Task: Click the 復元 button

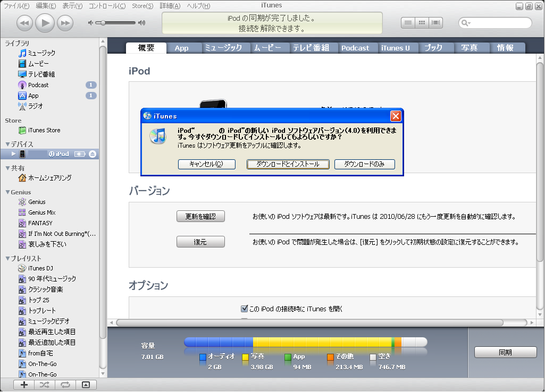Action: coord(200,242)
